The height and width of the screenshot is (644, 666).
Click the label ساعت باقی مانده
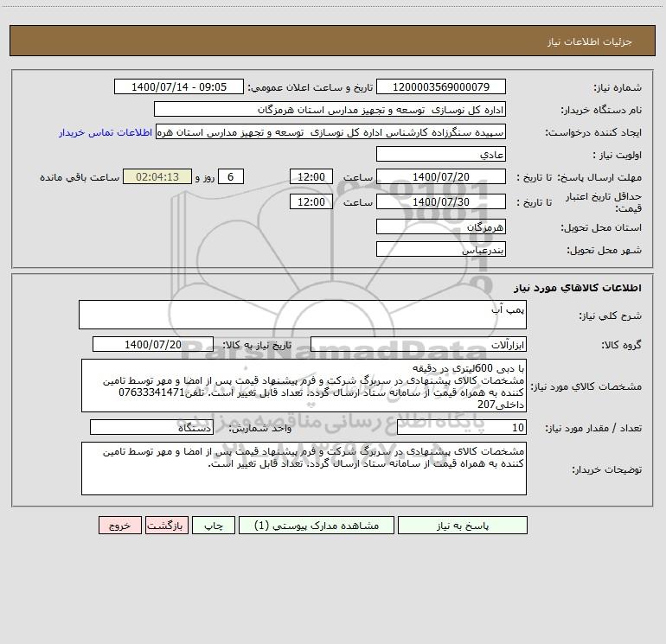point(80,177)
